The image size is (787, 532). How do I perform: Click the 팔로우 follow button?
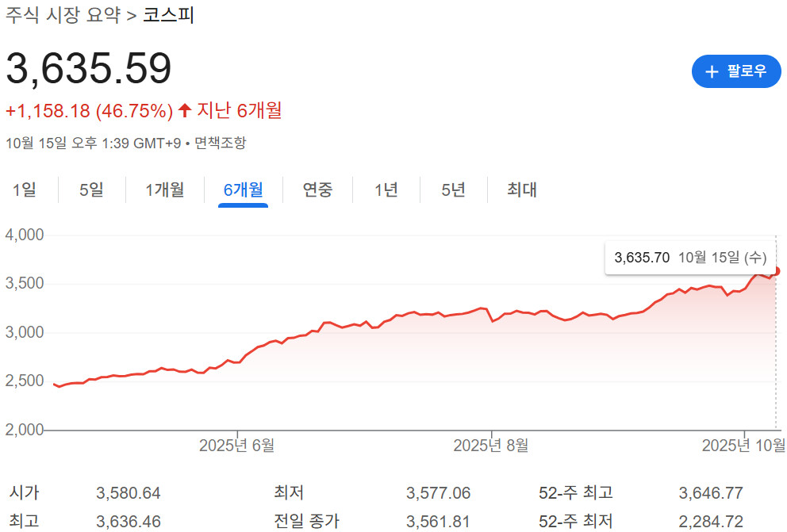[x=736, y=71]
